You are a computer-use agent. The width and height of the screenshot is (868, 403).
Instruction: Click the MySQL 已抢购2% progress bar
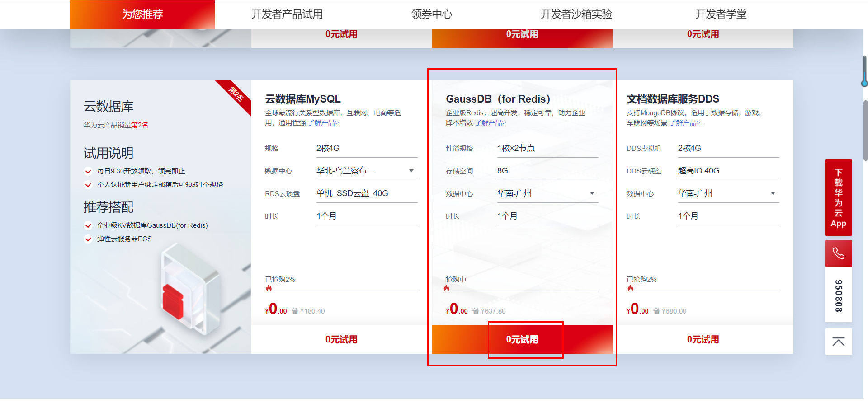point(341,291)
